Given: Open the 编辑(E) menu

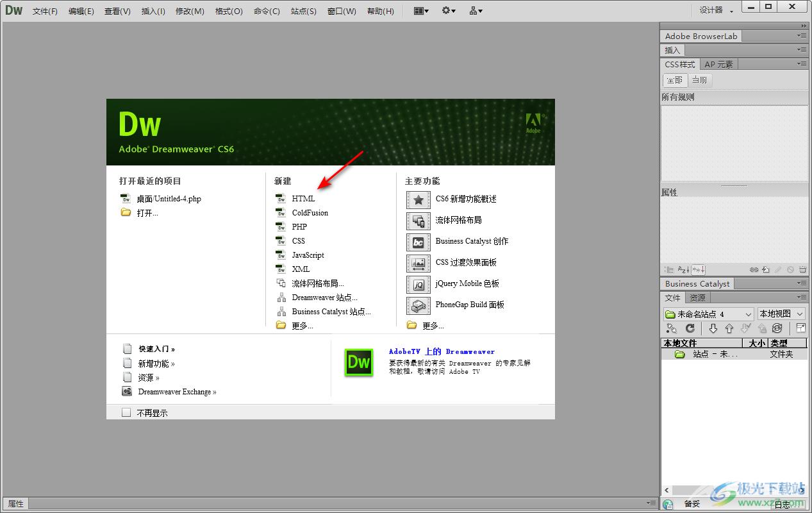Looking at the screenshot, I should tap(81, 11).
